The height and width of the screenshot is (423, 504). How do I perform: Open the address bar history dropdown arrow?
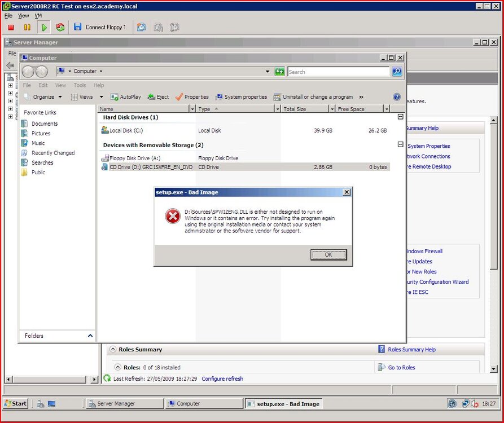coord(268,71)
